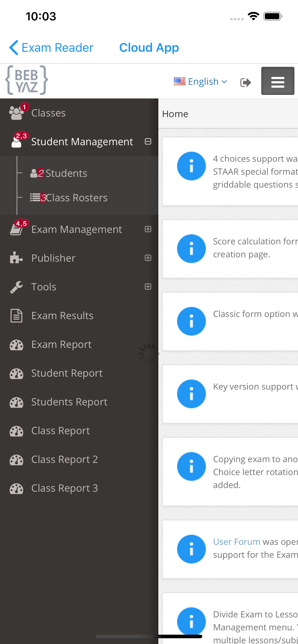Screen dimensions: 298x644
Task: Click 'Key version support' announcement text
Action: pos(256,386)
